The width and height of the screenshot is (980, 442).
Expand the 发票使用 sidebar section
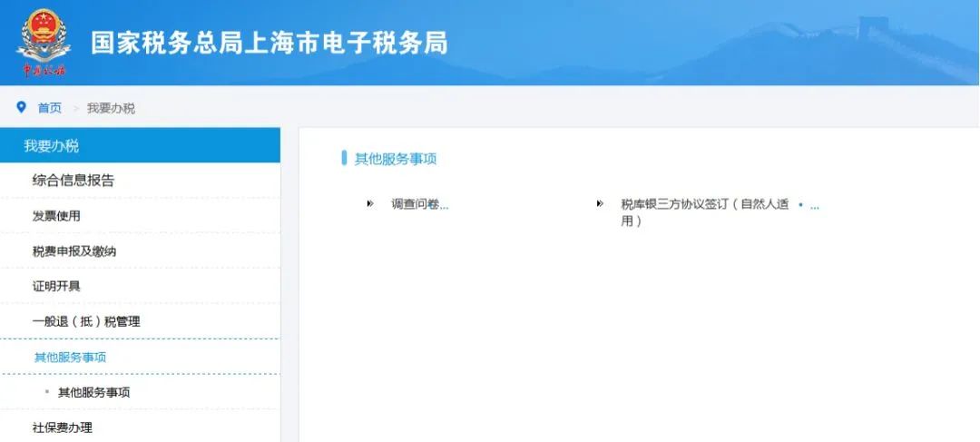click(x=56, y=216)
